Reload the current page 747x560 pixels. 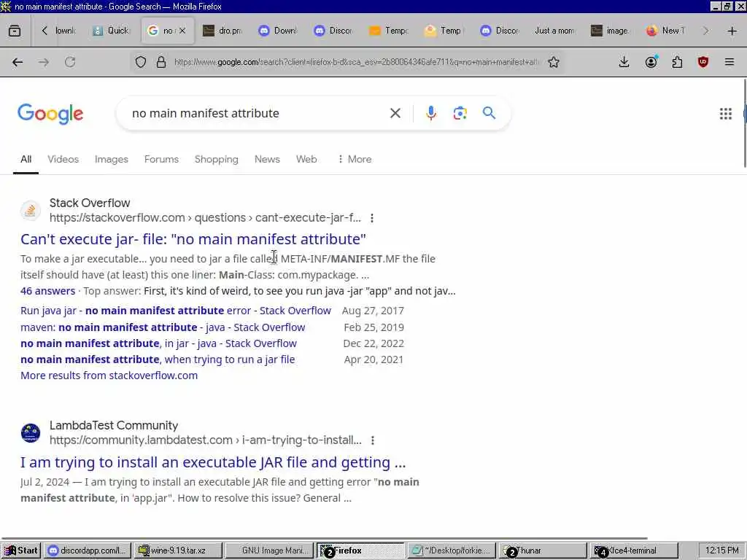tap(70, 62)
